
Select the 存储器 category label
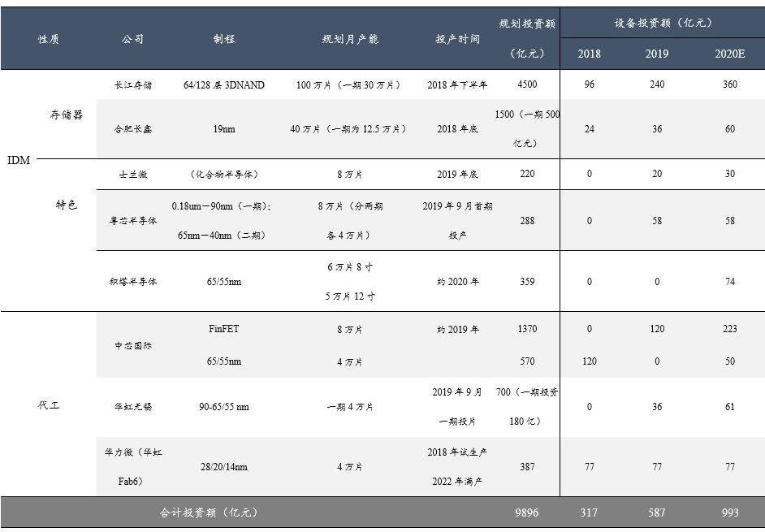(67, 115)
